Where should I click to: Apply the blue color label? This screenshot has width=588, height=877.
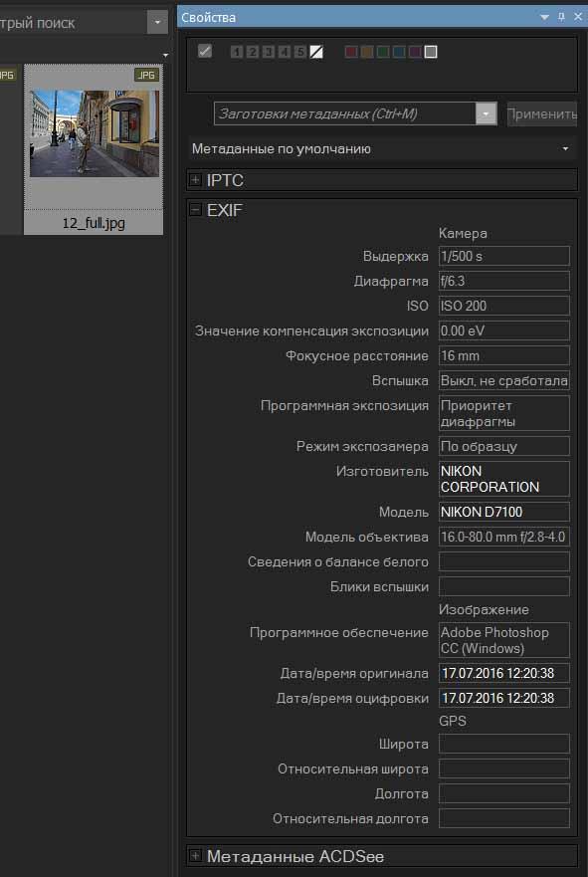[399, 52]
